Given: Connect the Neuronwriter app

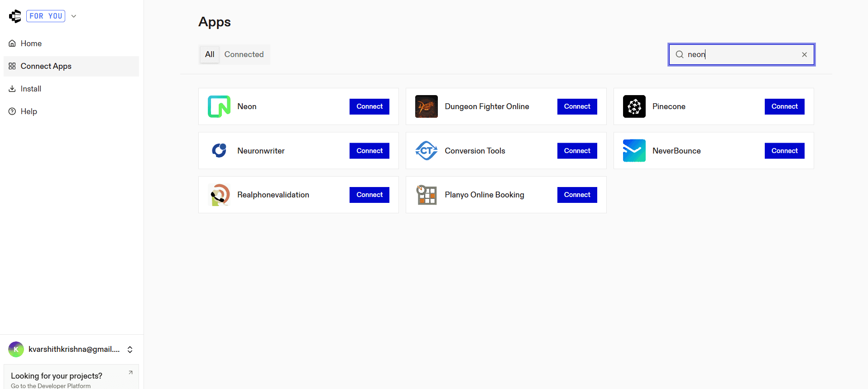Looking at the screenshot, I should (369, 151).
